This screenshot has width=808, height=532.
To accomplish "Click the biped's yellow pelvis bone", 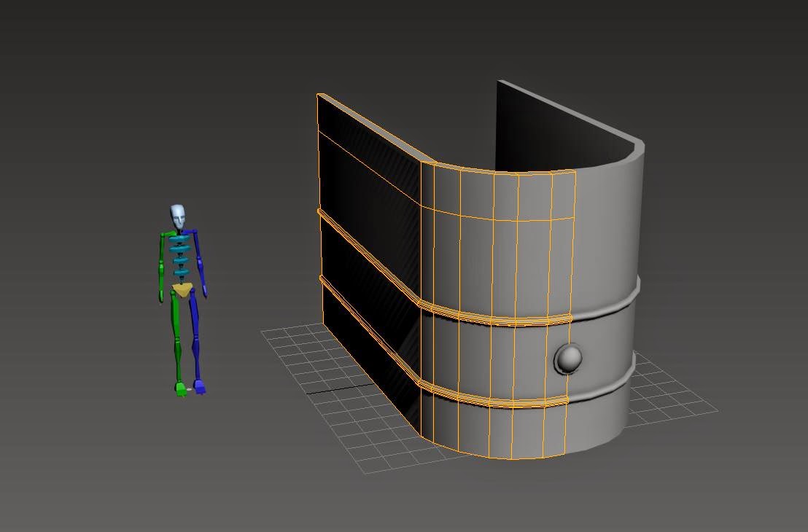I will (x=182, y=289).
